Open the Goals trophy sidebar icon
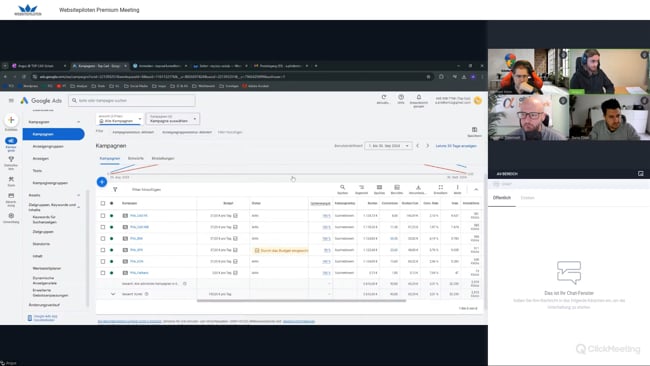 click(11, 159)
